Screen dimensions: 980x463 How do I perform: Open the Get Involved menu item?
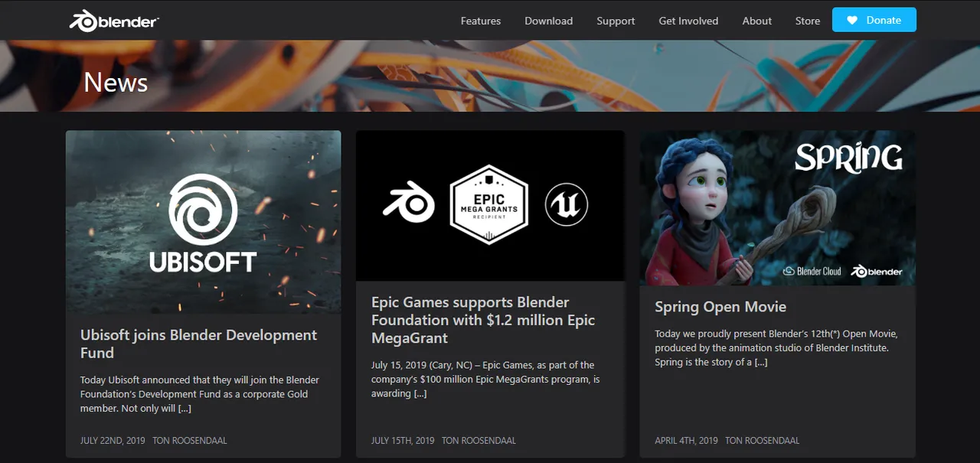[x=688, y=21]
